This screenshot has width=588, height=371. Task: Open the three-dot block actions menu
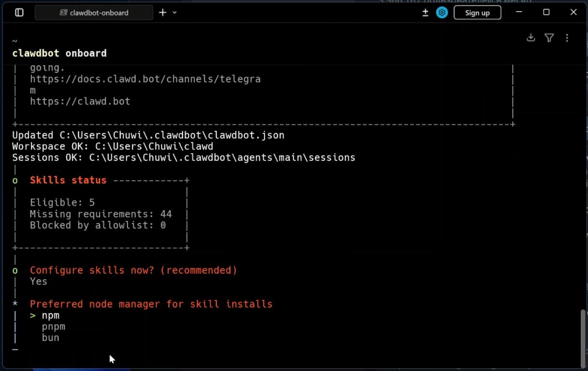click(567, 38)
